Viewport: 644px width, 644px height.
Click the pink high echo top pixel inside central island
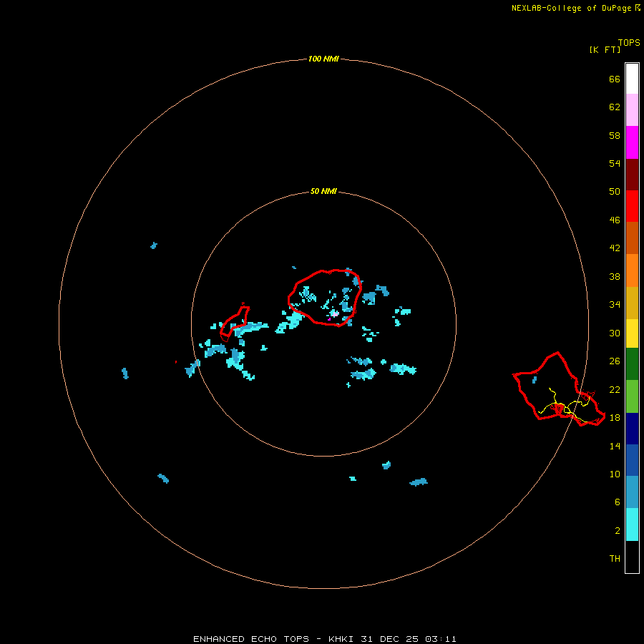[335, 314]
